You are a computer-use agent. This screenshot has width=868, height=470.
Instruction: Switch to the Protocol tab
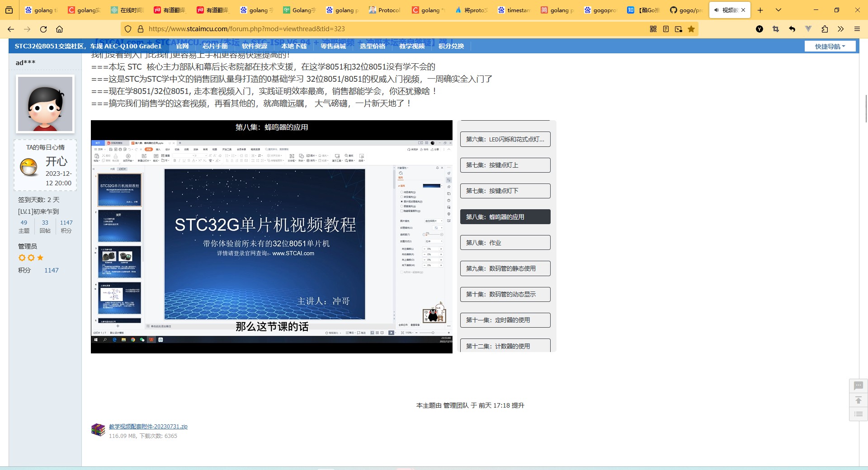pyautogui.click(x=385, y=10)
